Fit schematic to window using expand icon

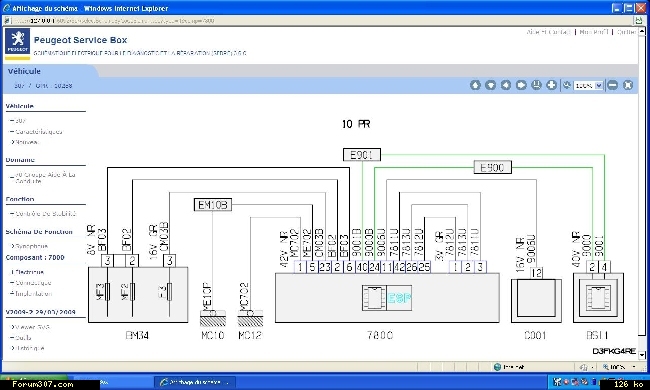(628, 85)
